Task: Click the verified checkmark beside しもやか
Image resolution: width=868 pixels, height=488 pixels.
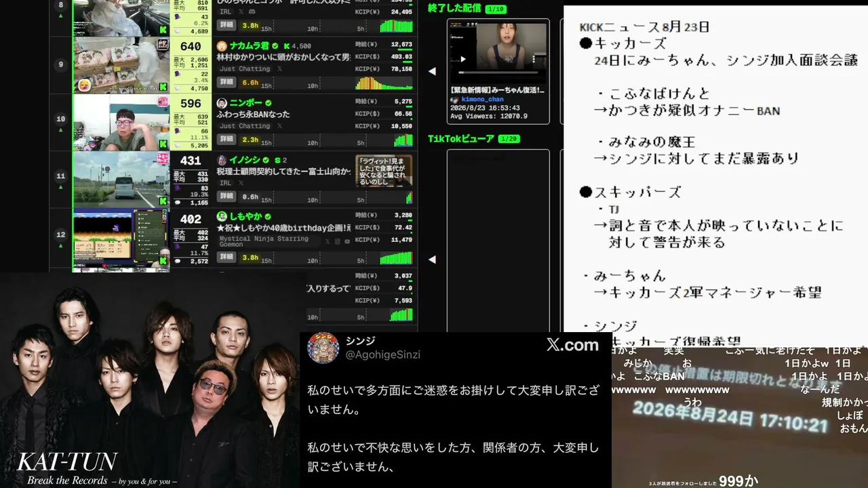Action: 268,217
